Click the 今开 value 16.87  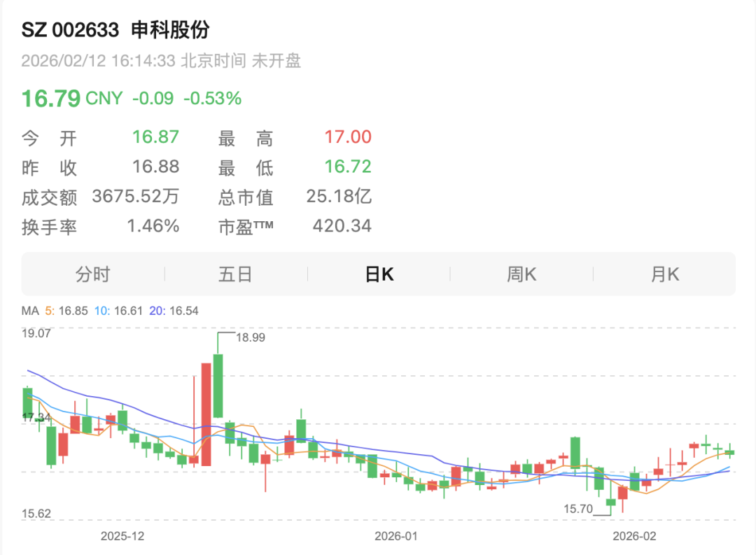[155, 137]
